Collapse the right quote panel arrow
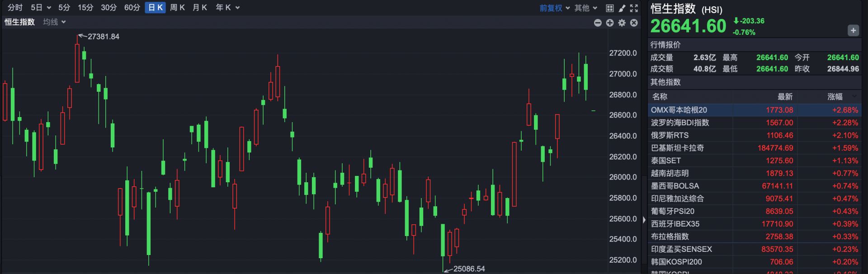868x274 pixels. coord(644,220)
